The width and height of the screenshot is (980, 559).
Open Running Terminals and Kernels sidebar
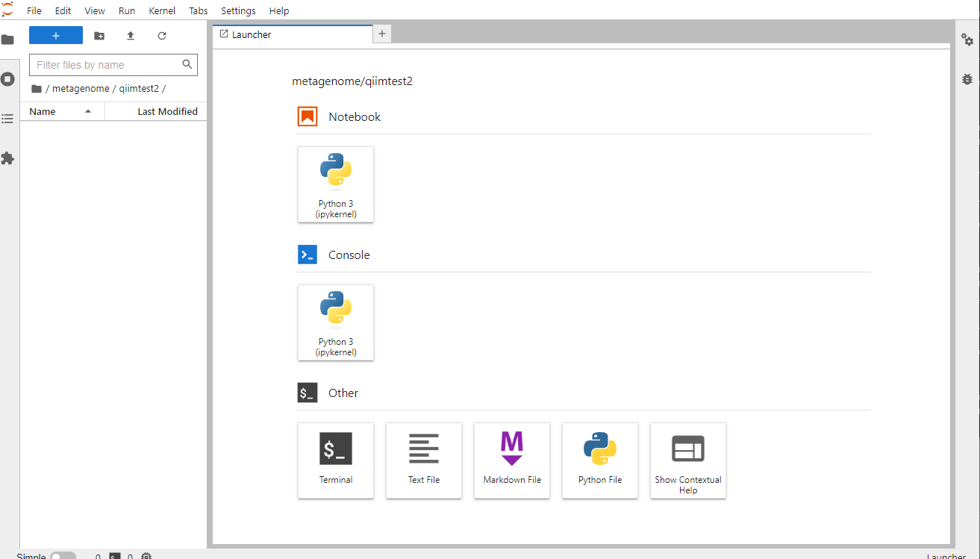(7, 79)
